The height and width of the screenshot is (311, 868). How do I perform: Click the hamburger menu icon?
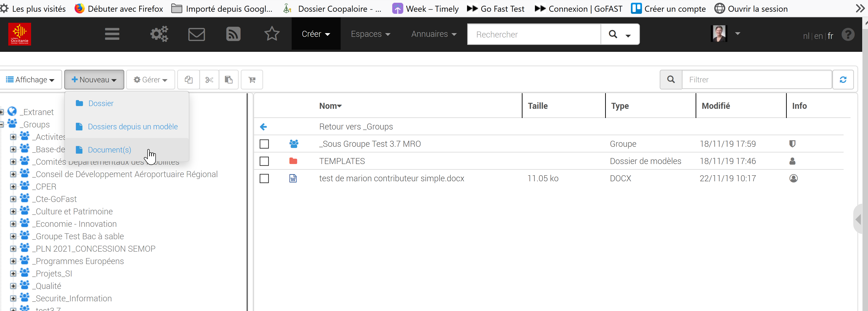click(x=112, y=34)
